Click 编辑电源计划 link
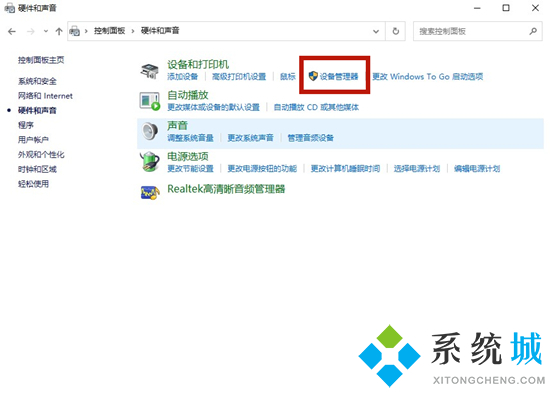The image size is (550, 398). 477,169
